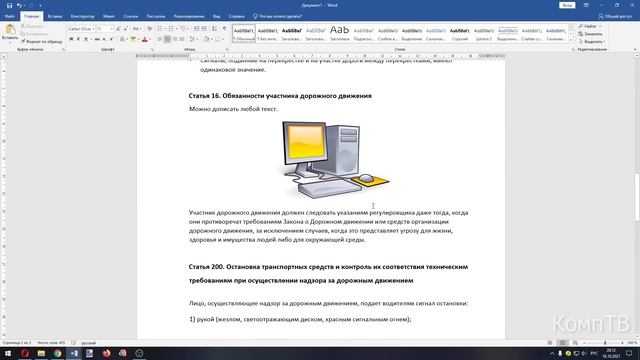Switch to the Вставка tab

pos(55,16)
